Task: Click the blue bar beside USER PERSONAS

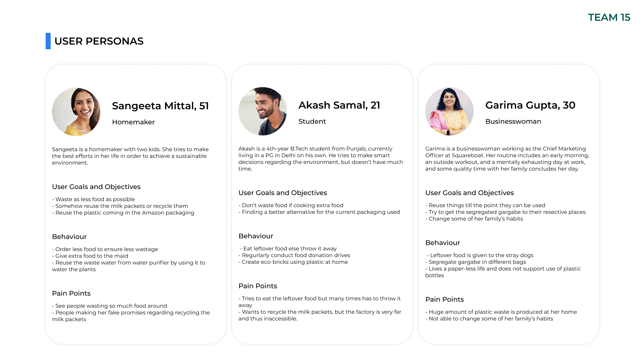Action: (x=48, y=41)
